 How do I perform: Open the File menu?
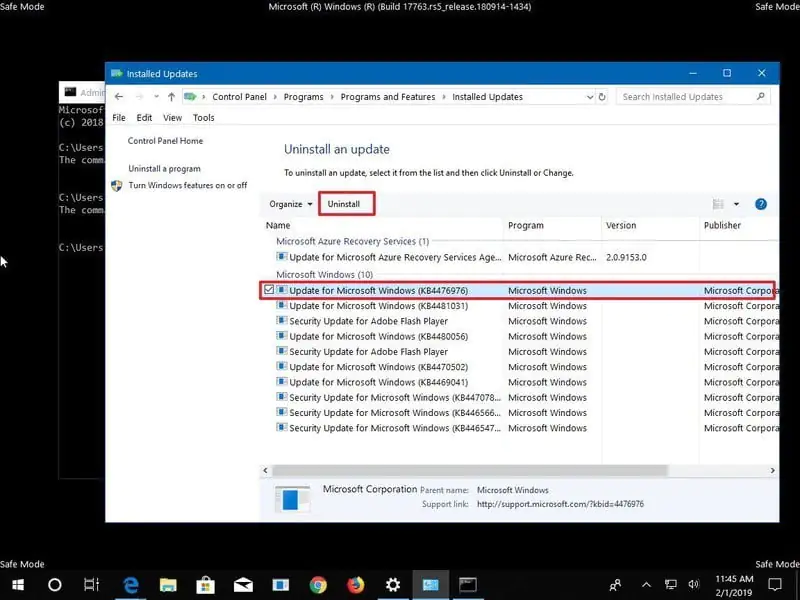pyautogui.click(x=119, y=118)
